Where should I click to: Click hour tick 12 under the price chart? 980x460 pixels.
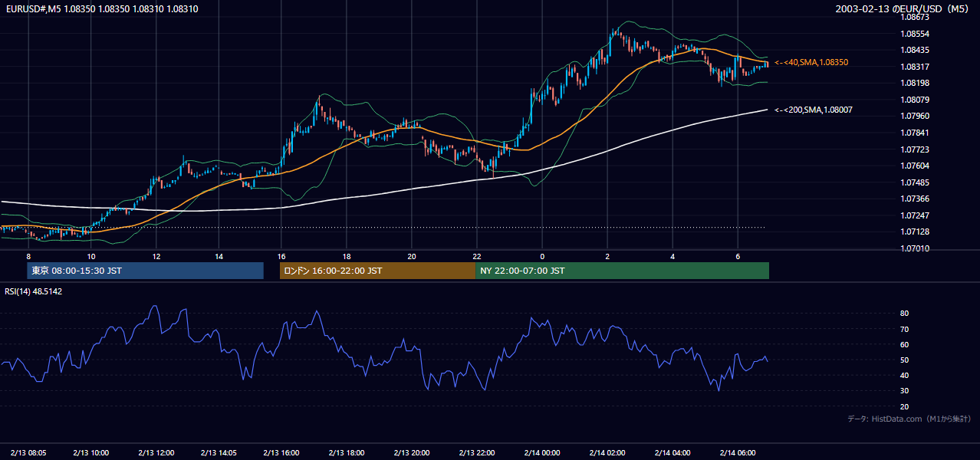(156, 256)
